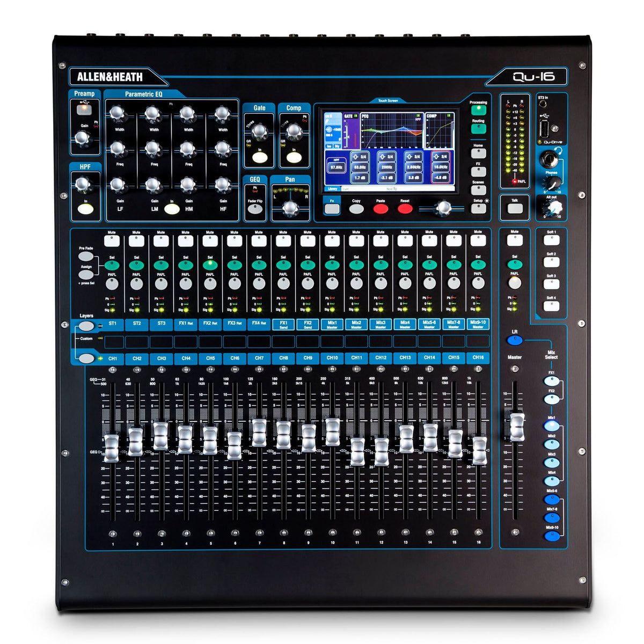Toggle the Comp In switch
The image size is (644, 644).
[294, 158]
